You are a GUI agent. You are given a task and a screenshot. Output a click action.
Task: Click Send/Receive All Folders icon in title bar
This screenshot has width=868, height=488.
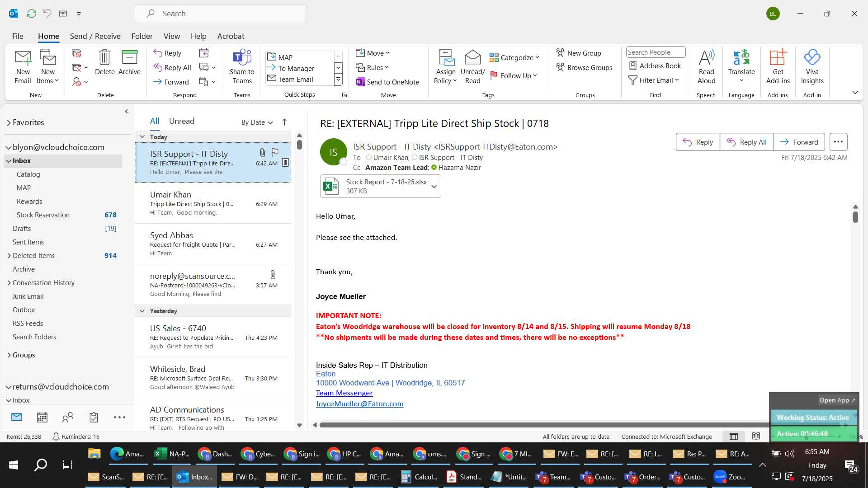coord(31,14)
